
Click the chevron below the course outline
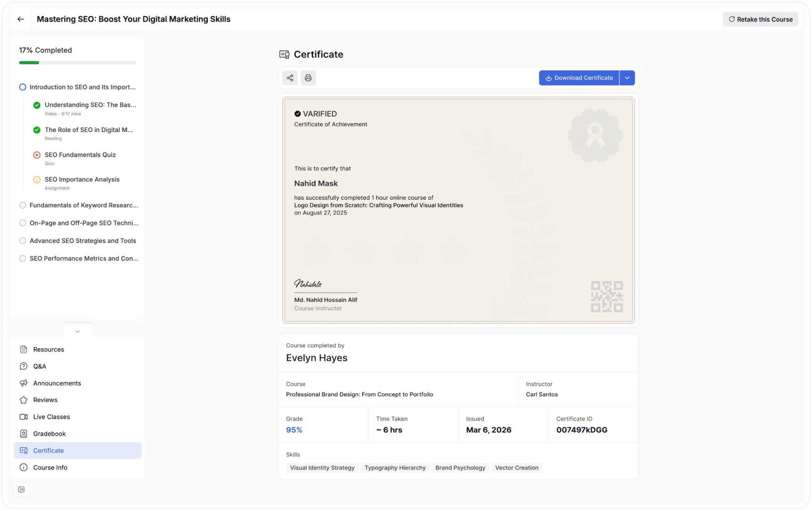78,331
